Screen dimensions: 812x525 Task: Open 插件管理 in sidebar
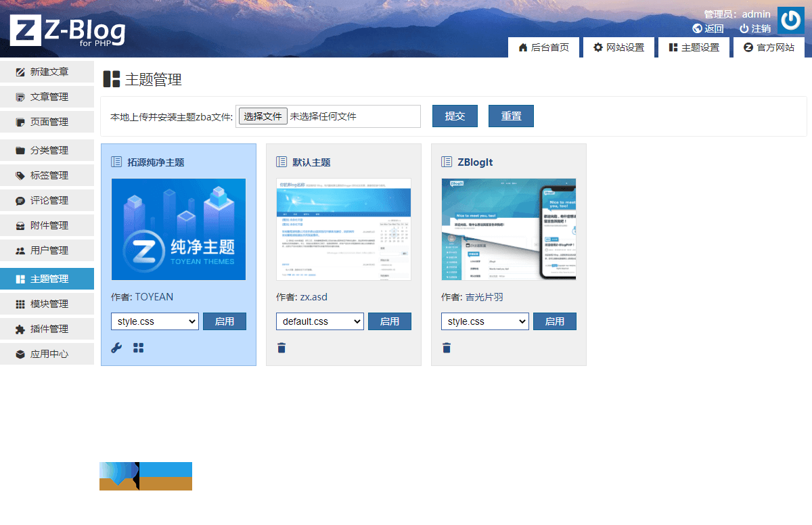47,329
